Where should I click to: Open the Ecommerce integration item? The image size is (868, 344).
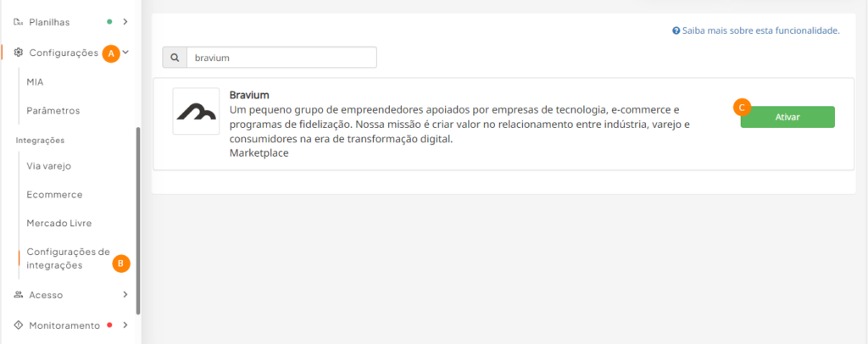[54, 195]
